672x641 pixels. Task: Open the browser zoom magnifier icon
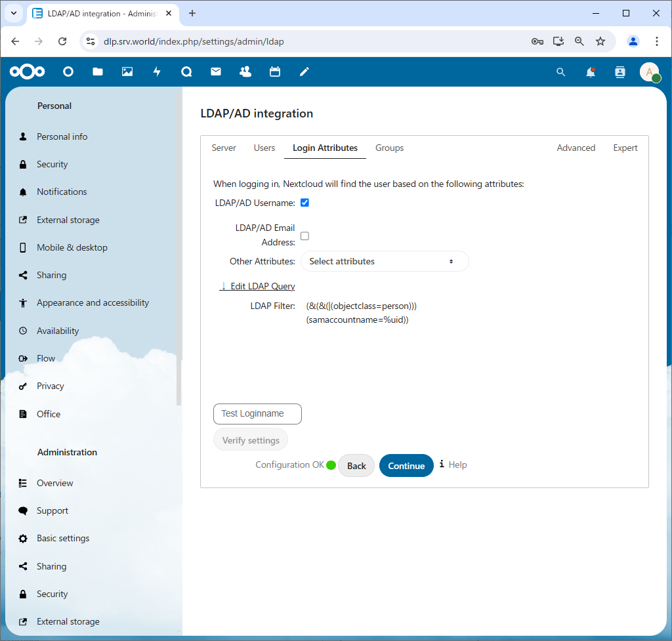[579, 41]
